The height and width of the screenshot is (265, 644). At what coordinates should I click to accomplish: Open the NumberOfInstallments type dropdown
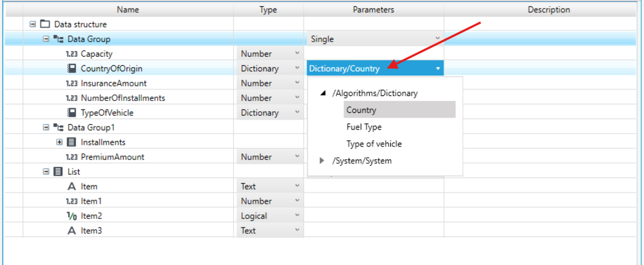pos(270,98)
